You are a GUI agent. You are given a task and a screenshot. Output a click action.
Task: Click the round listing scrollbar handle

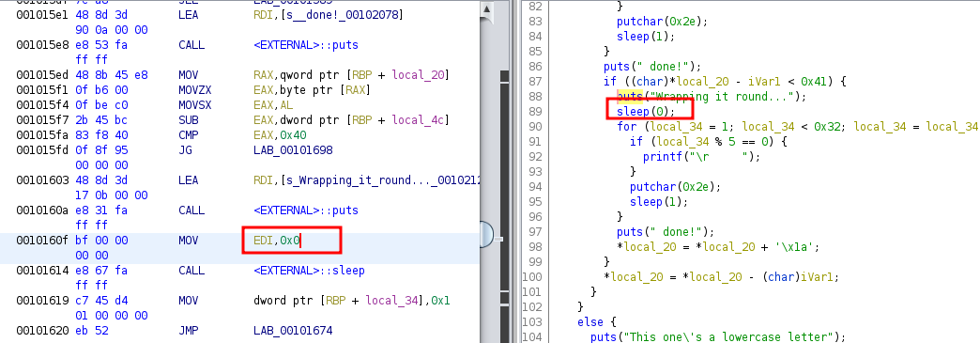[x=486, y=236]
